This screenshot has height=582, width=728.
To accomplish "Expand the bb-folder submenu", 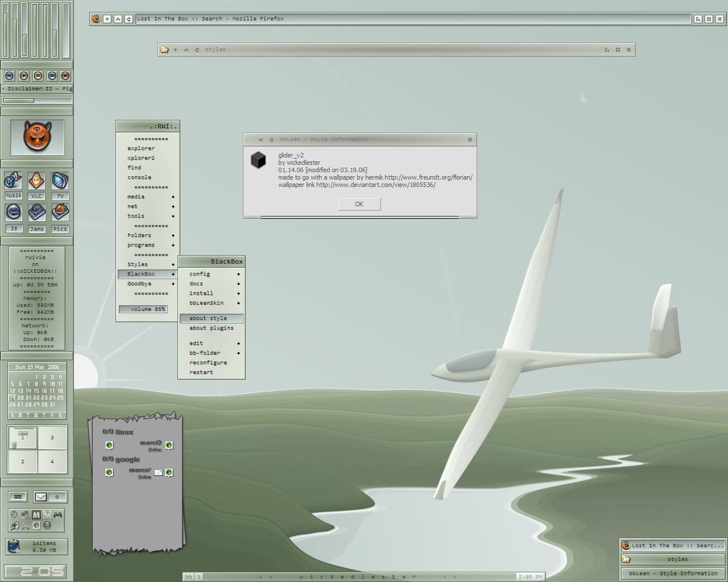I will click(x=212, y=353).
